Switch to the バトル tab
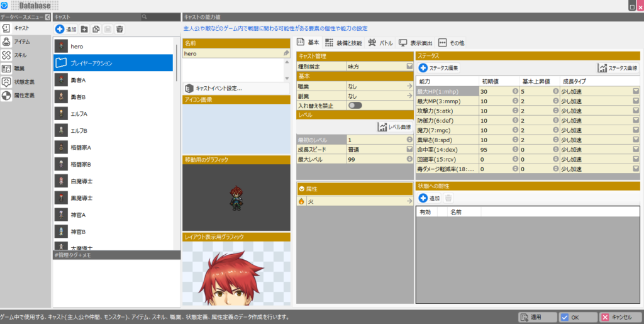This screenshot has width=644, height=324. 381,43
